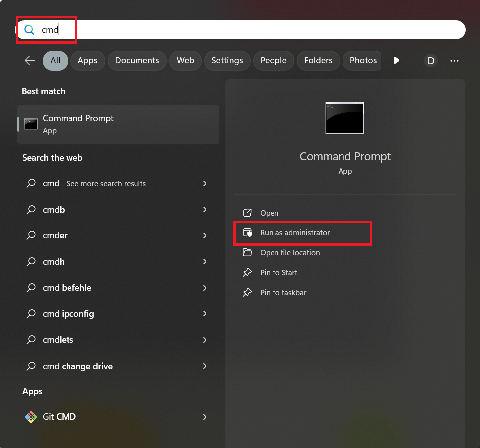This screenshot has height=448, width=480.
Task: Select the Settings filter tab
Action: [x=227, y=60]
